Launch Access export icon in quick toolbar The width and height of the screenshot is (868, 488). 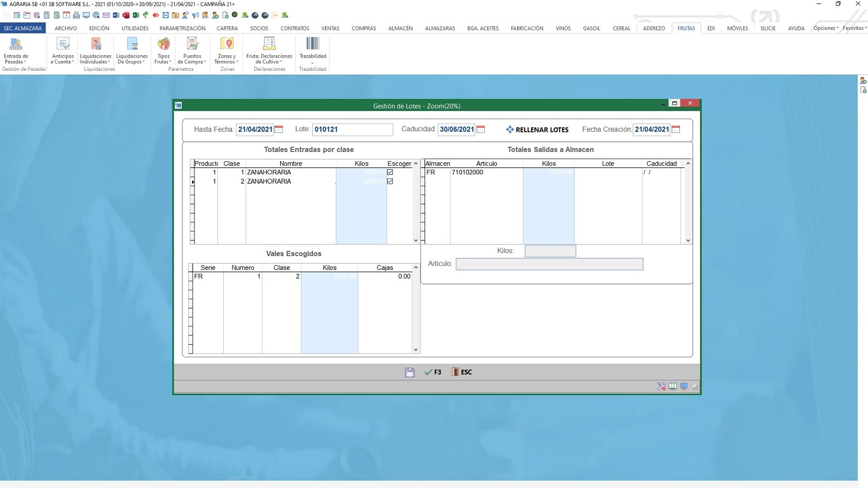[126, 15]
